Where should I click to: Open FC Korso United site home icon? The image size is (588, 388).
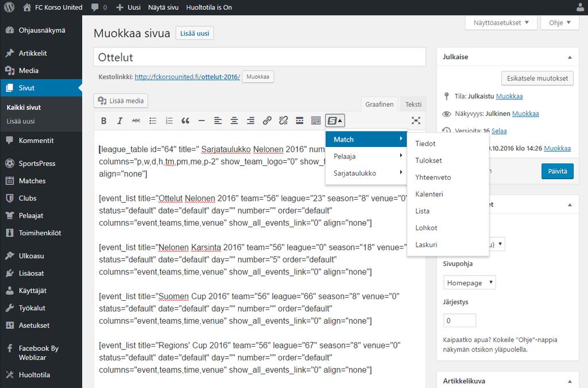point(27,7)
